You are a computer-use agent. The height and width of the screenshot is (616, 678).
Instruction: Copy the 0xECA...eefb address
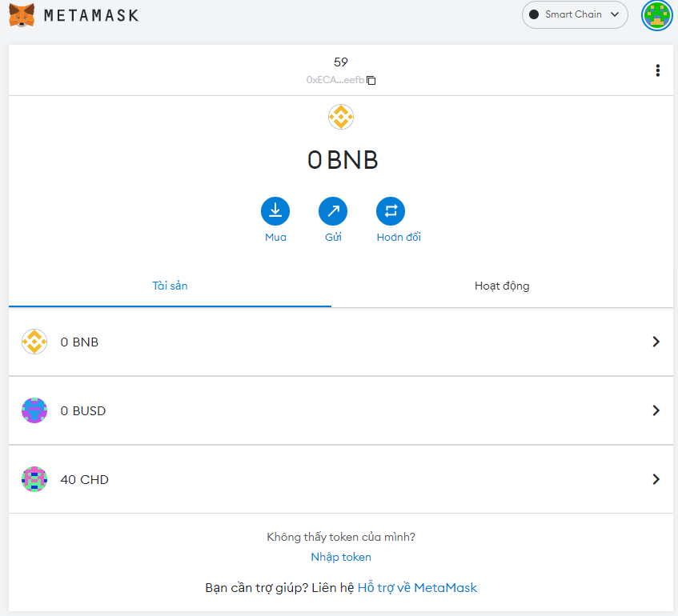tap(371, 81)
